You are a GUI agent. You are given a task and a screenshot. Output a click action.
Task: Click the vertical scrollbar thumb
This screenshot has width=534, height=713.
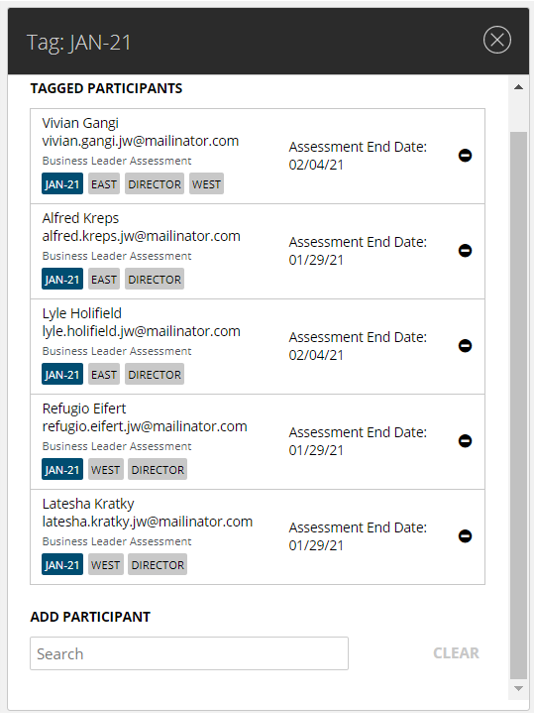518,405
